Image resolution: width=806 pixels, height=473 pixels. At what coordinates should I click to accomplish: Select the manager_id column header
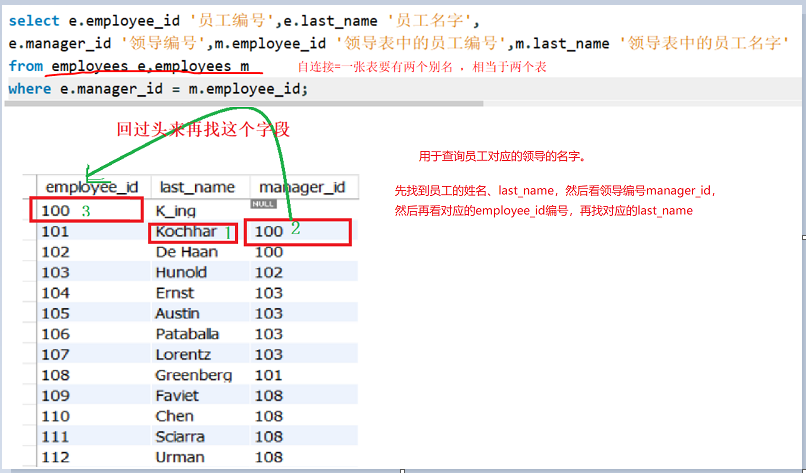pyautogui.click(x=304, y=187)
